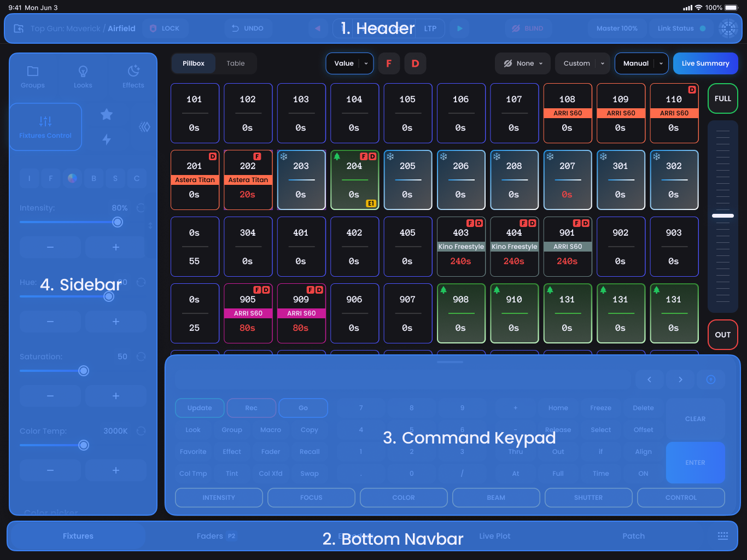The image size is (747, 560).
Task: Switch view to Table
Action: click(x=236, y=63)
